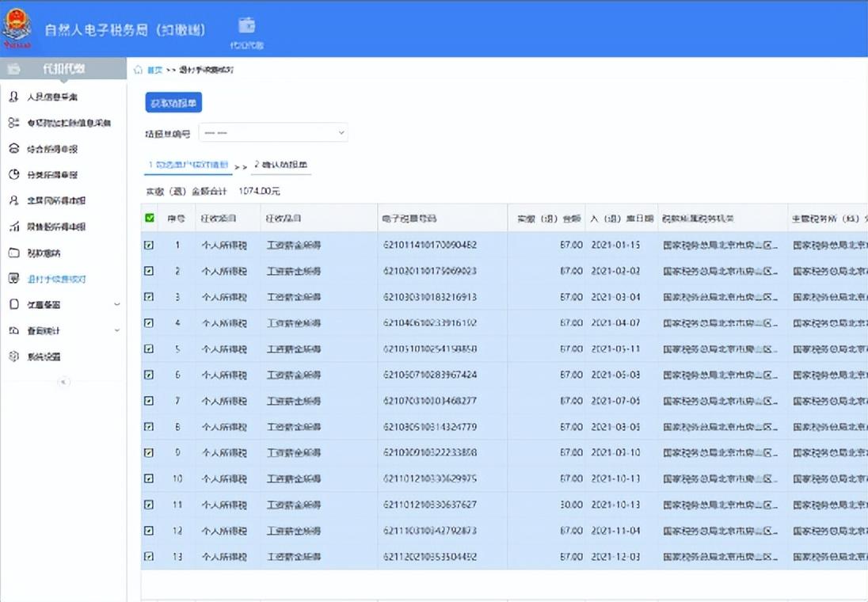Go to 首页 via breadcrumb link
The height and width of the screenshot is (602, 868).
[x=155, y=70]
